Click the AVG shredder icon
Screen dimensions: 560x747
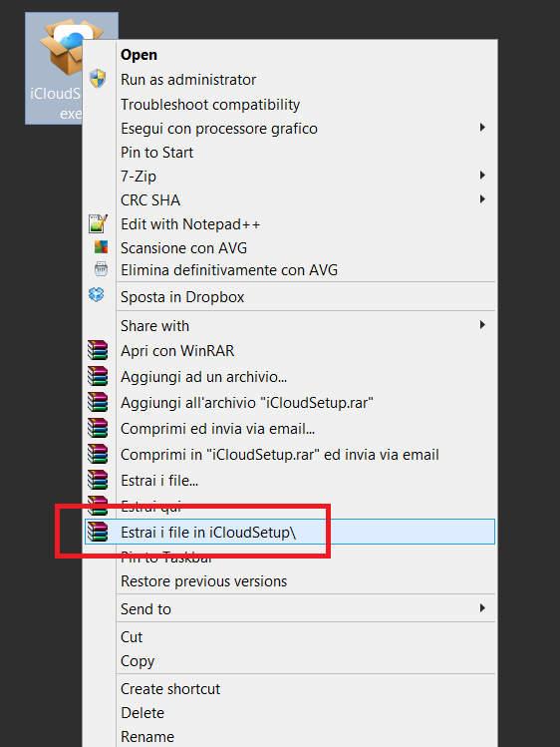[x=101, y=269]
